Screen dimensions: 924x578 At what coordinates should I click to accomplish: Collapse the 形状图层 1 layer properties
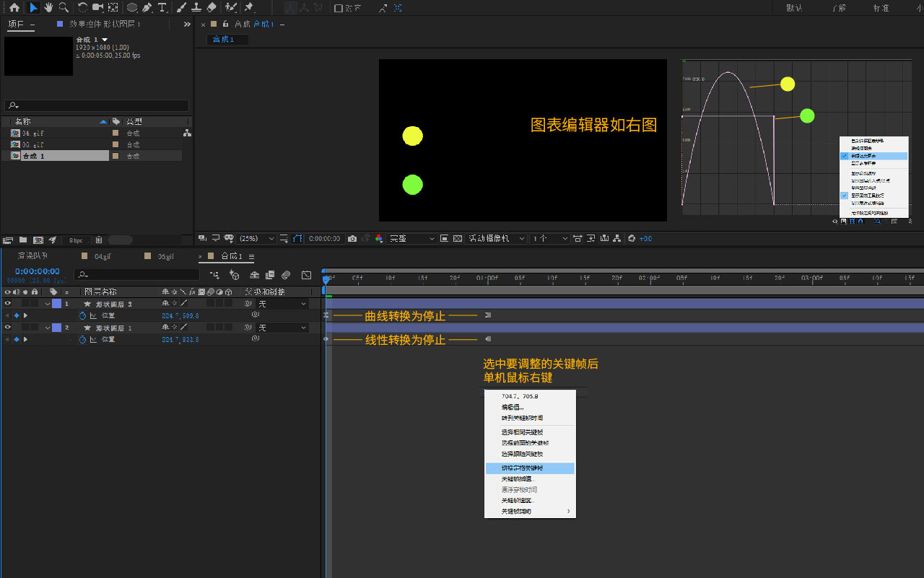click(48, 328)
